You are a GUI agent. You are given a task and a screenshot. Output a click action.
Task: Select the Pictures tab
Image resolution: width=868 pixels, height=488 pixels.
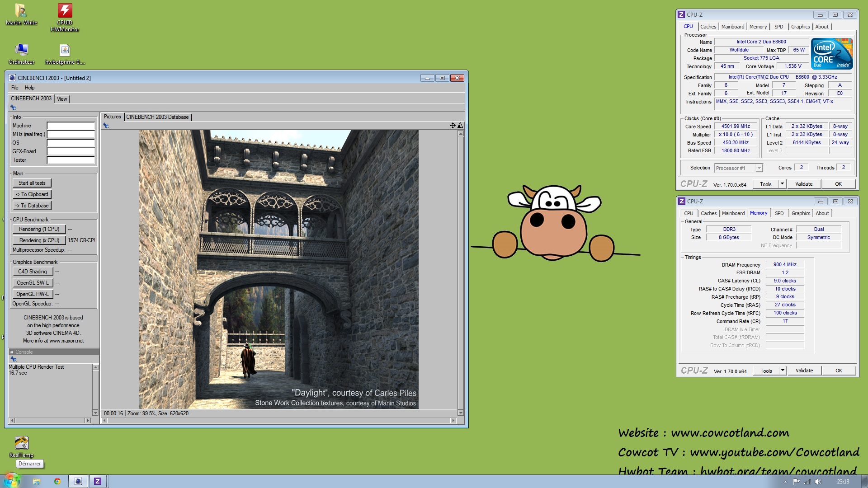pos(113,117)
